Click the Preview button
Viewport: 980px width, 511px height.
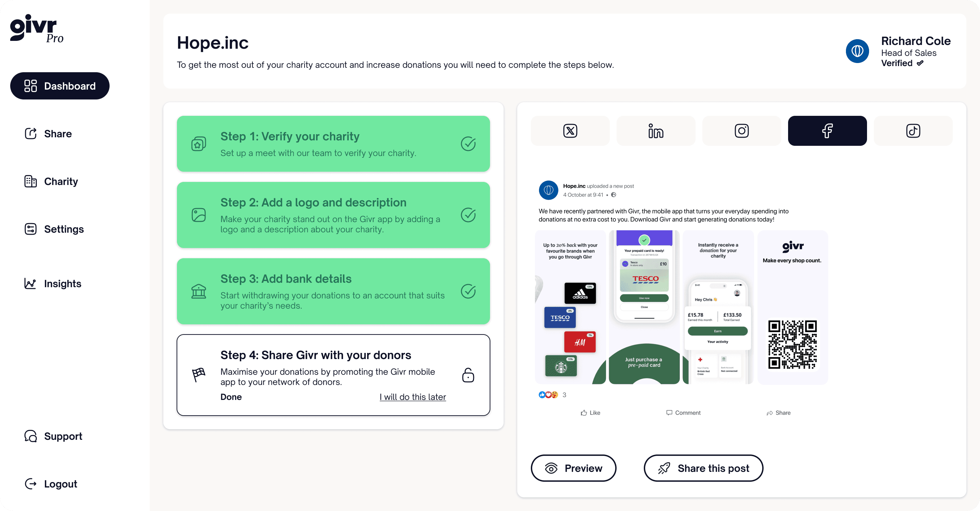point(573,468)
